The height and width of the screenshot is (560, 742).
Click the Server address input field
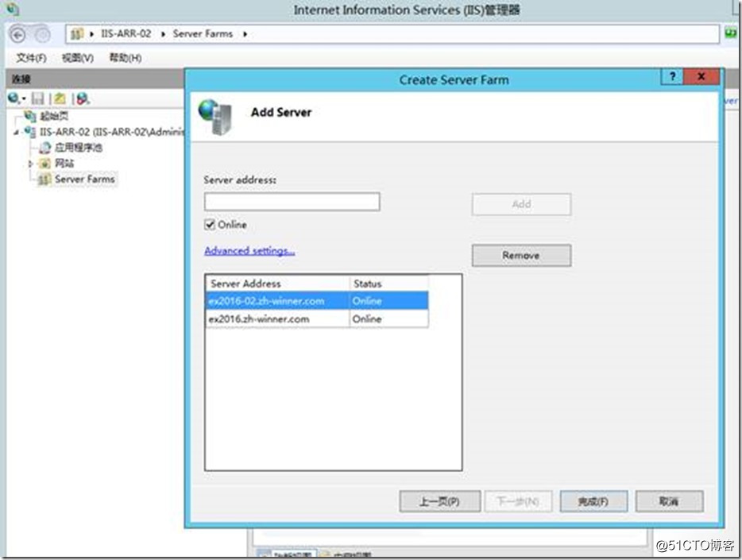pyautogui.click(x=292, y=202)
